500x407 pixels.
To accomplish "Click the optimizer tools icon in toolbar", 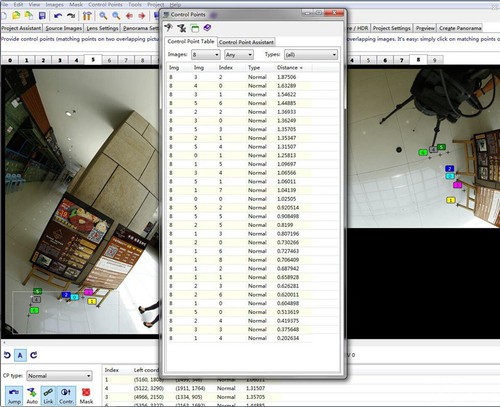I will coord(87,16).
